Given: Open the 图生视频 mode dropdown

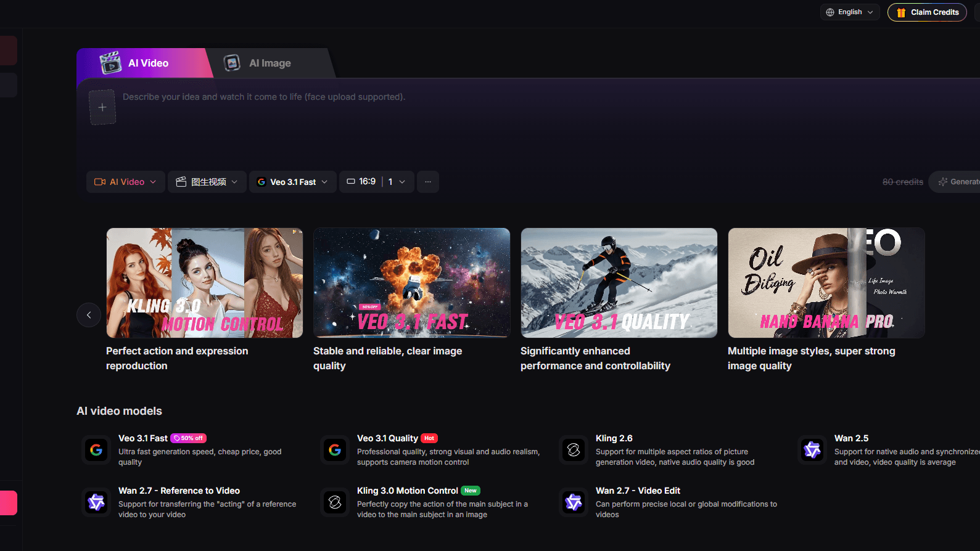Looking at the screenshot, I should 207,182.
